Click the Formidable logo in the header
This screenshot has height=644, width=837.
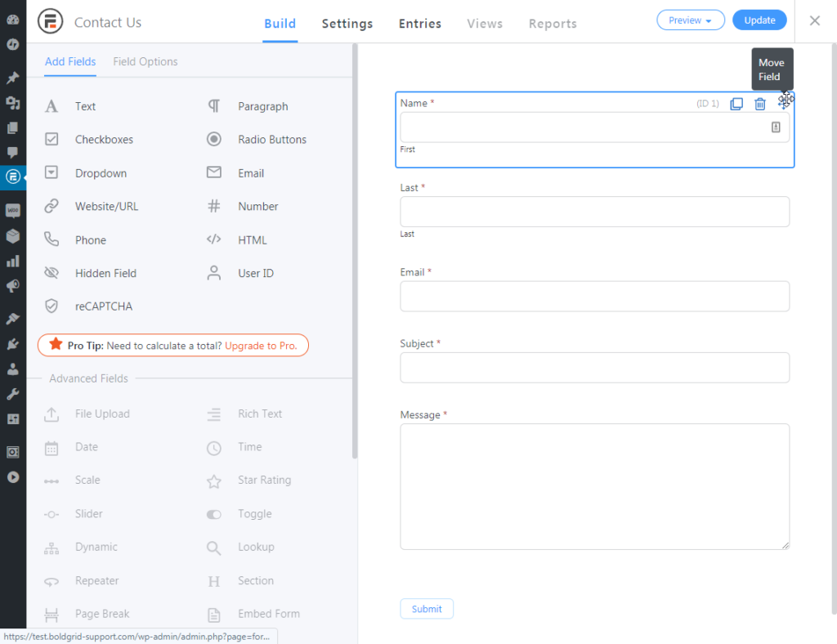[51, 22]
